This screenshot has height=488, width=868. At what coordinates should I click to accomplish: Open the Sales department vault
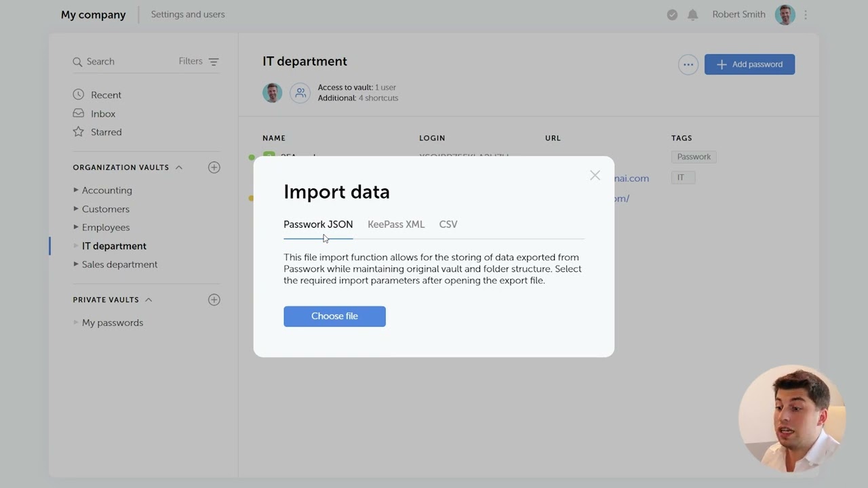[119, 264]
